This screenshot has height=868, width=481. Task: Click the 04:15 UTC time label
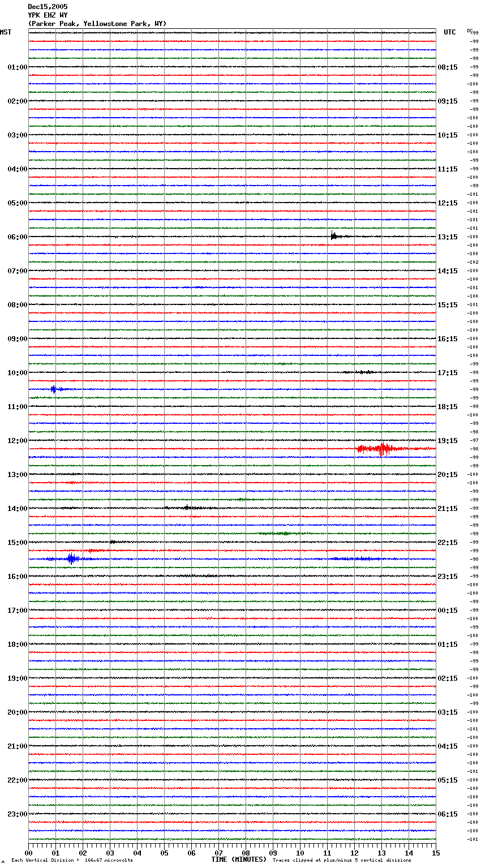coord(448,746)
